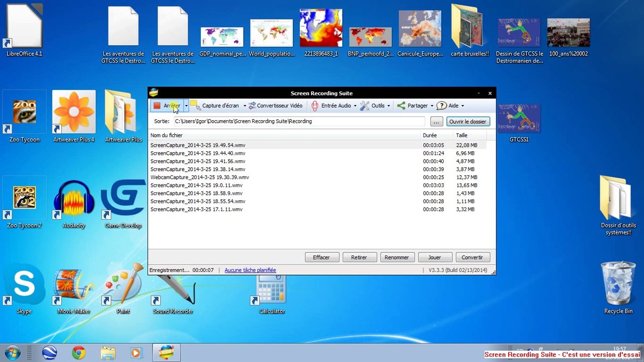Screen dimensions: 644x362
Task: Select the Skype desktop shortcut
Action: [x=24, y=289]
